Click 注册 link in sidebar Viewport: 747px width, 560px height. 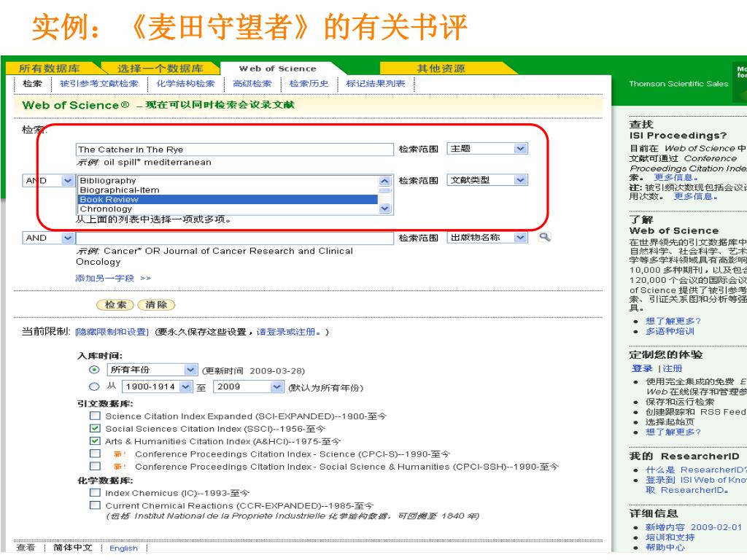click(x=672, y=368)
